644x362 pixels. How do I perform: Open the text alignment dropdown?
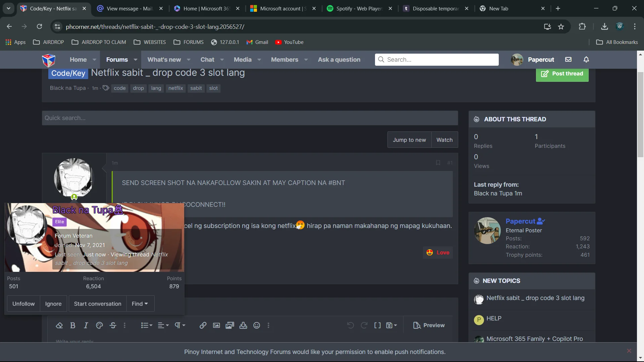163,325
